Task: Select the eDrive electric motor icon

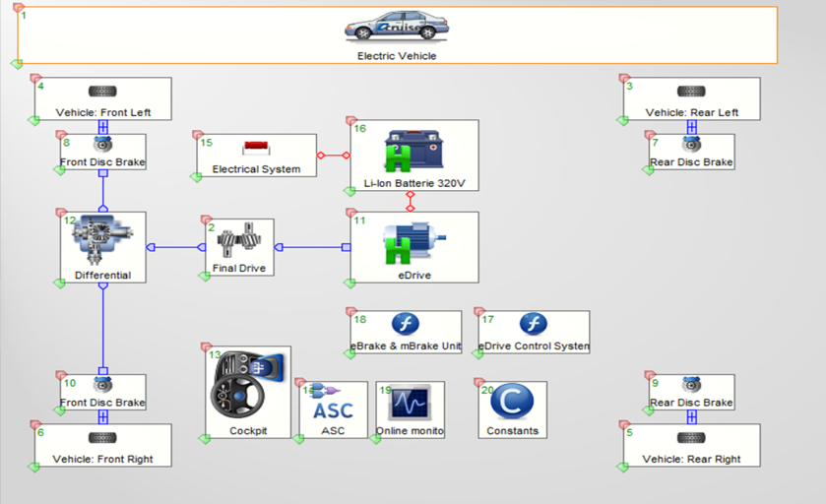Action: 413,242
